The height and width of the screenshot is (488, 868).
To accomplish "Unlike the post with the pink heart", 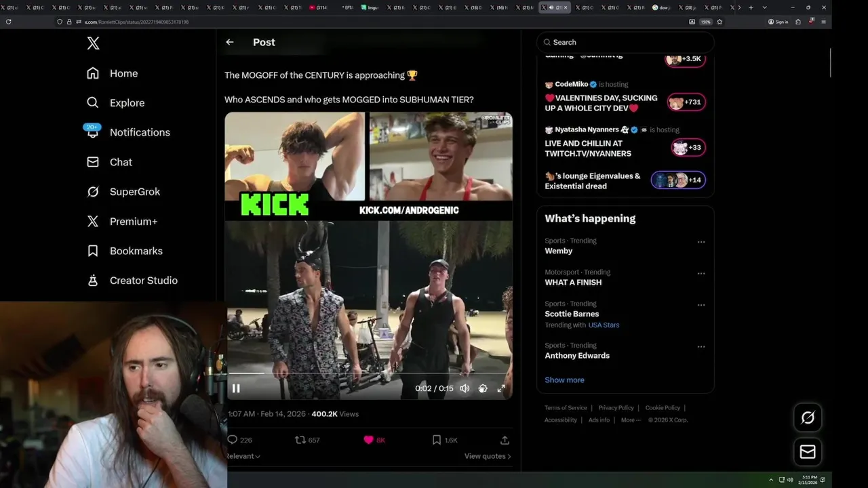I will 368,440.
